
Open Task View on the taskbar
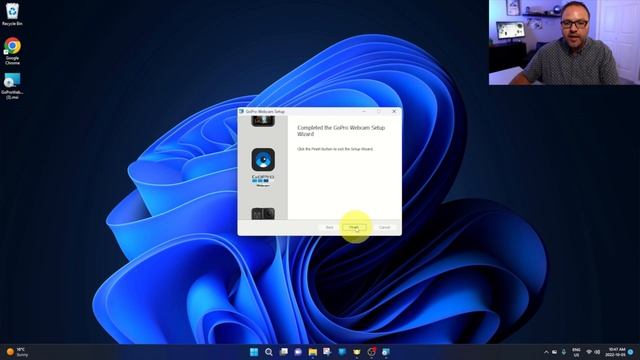pos(284,352)
